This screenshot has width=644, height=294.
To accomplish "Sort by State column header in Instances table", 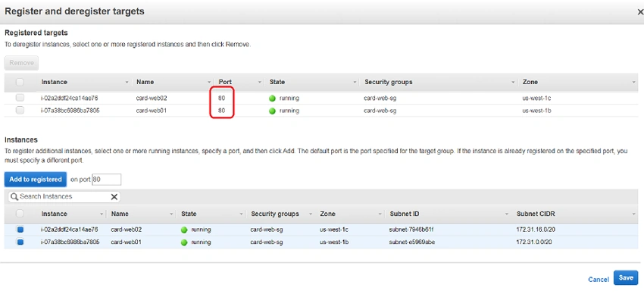I will pos(189,214).
